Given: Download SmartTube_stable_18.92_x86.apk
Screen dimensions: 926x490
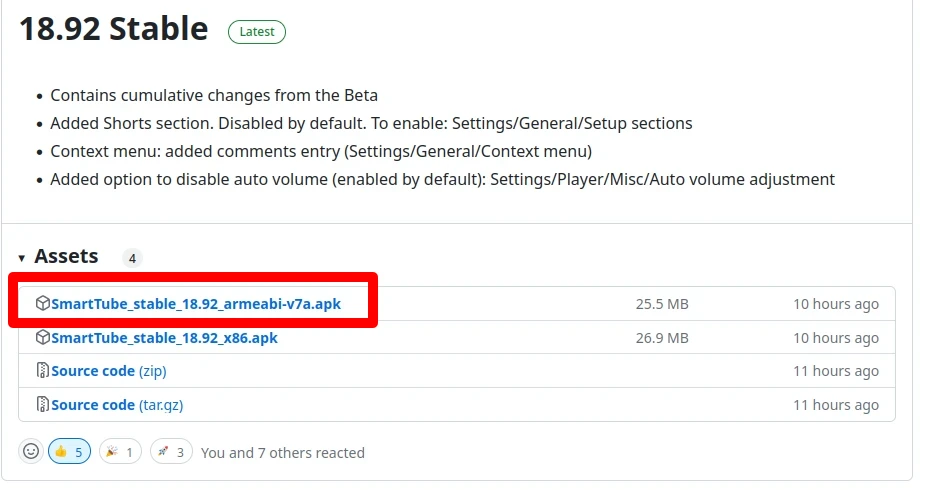Looking at the screenshot, I should point(164,338).
